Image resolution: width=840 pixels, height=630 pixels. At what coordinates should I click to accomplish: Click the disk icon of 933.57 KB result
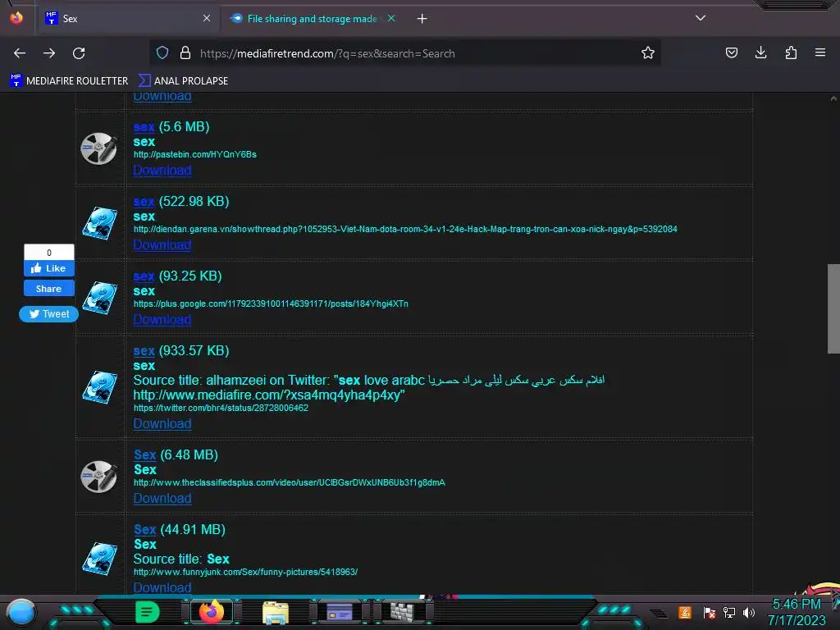pos(99,387)
